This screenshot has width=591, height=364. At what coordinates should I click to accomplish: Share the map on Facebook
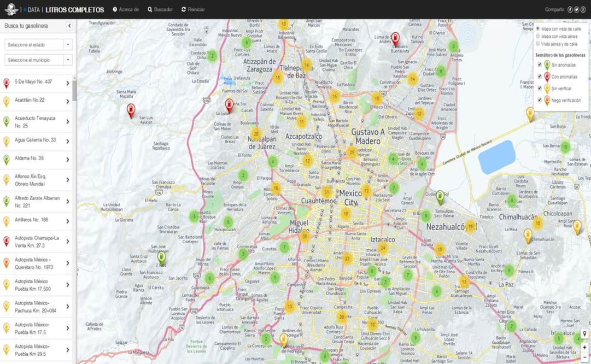pyautogui.click(x=570, y=9)
